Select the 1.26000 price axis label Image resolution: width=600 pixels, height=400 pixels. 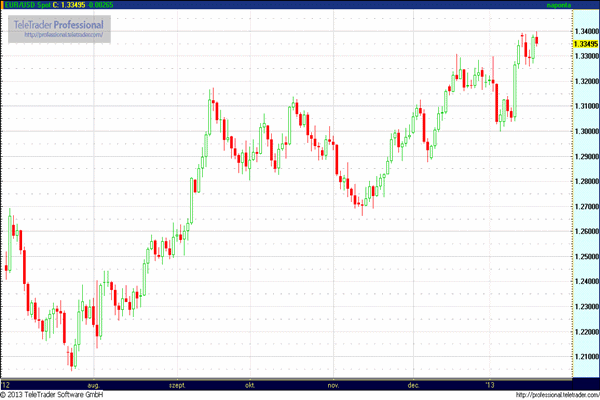(587, 231)
